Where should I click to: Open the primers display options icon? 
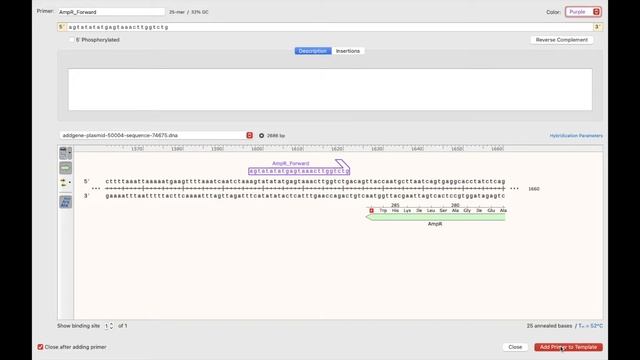(65, 182)
